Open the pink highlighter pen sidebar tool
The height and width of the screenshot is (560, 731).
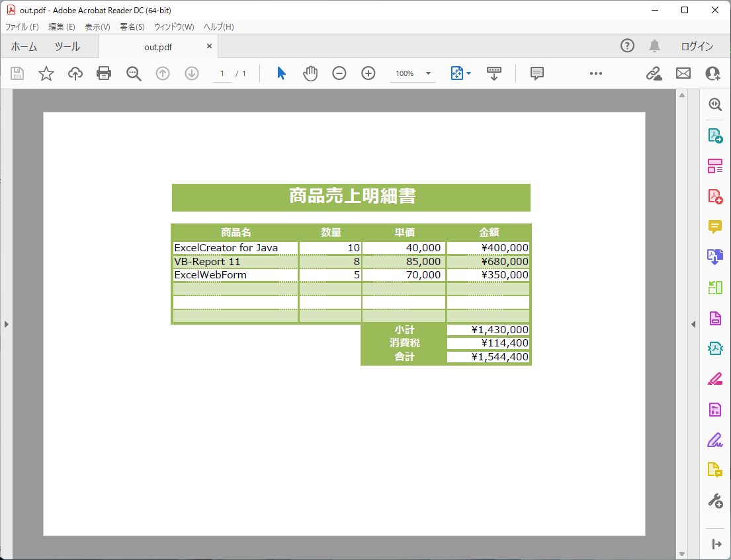pyautogui.click(x=715, y=380)
